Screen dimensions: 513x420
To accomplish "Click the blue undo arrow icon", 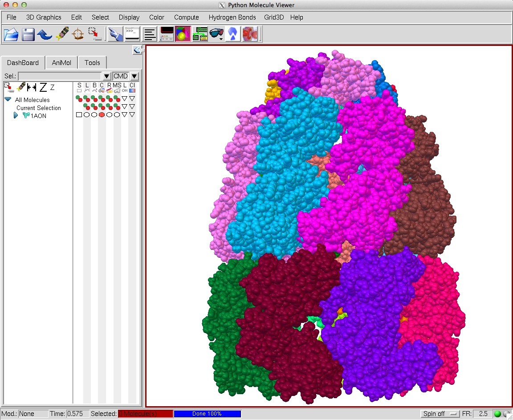I will pos(45,34).
